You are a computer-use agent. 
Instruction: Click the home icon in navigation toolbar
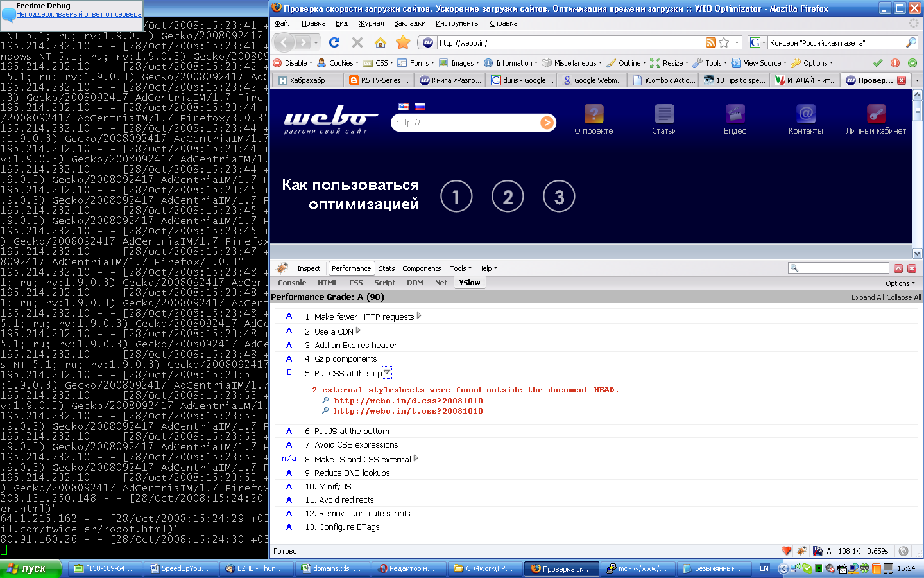pyautogui.click(x=381, y=42)
